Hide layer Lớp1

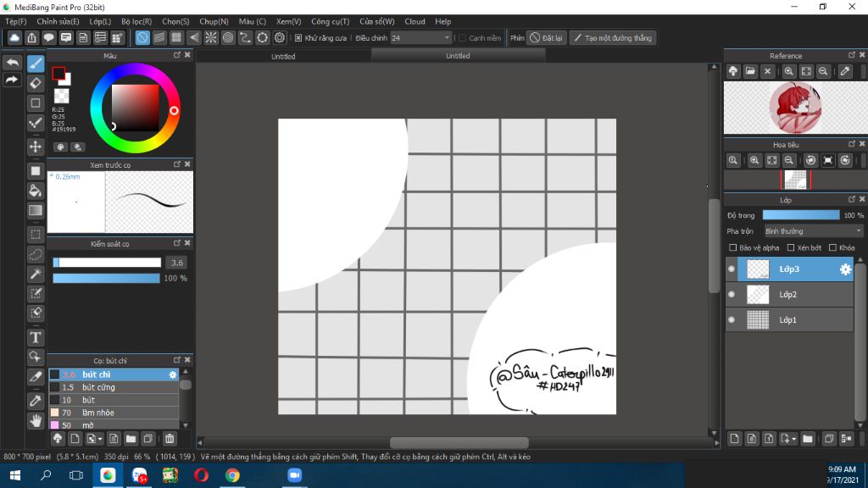tap(732, 319)
